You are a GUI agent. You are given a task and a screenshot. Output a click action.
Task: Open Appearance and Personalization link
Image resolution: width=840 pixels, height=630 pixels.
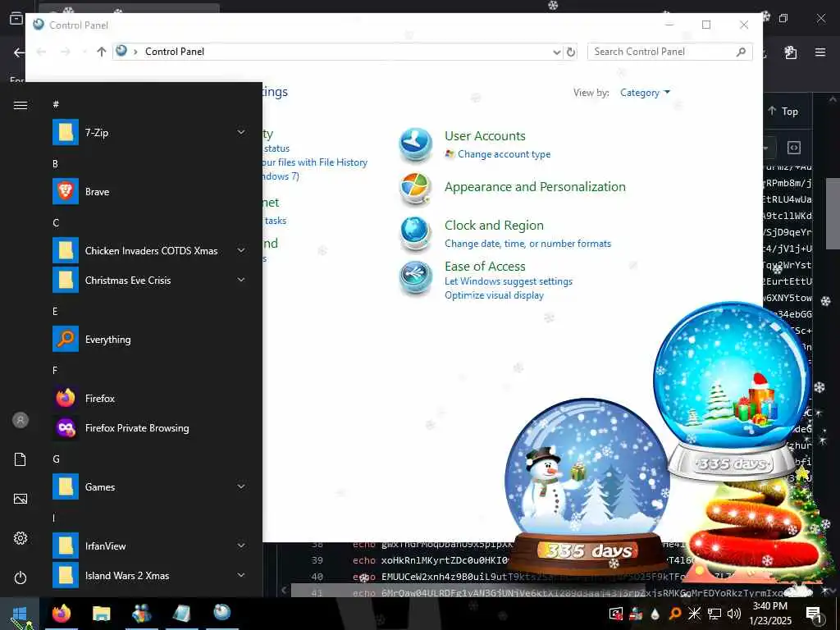point(535,187)
